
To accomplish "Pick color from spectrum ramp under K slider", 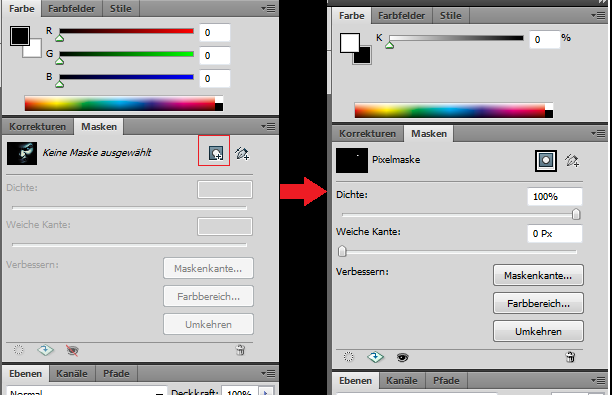I will pyautogui.click(x=454, y=111).
